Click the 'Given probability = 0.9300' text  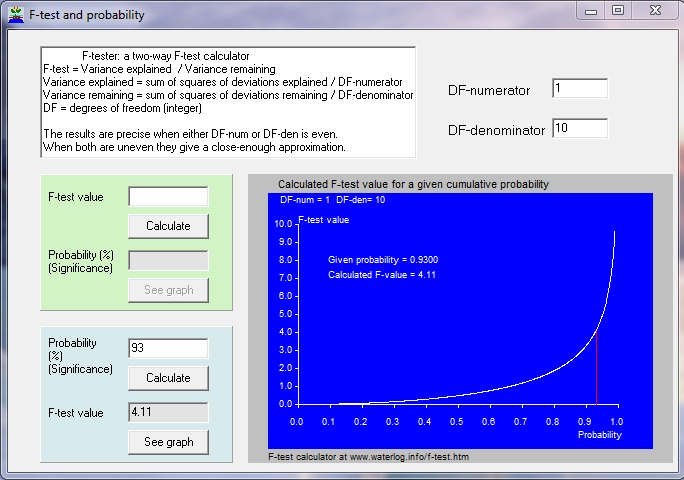(x=383, y=260)
